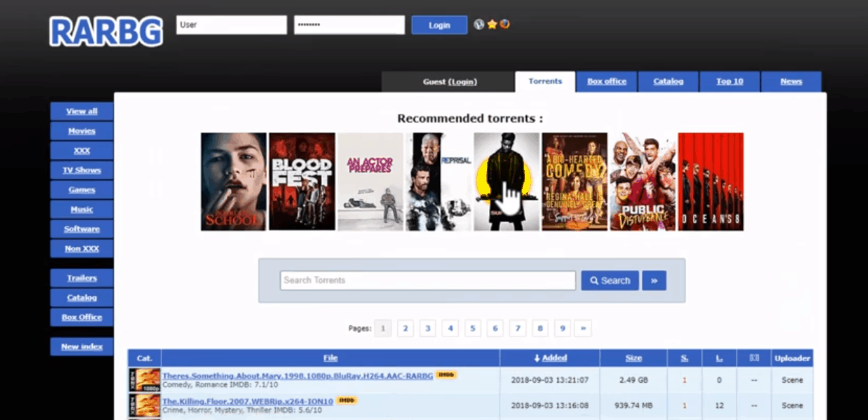Click the password field

[349, 25]
